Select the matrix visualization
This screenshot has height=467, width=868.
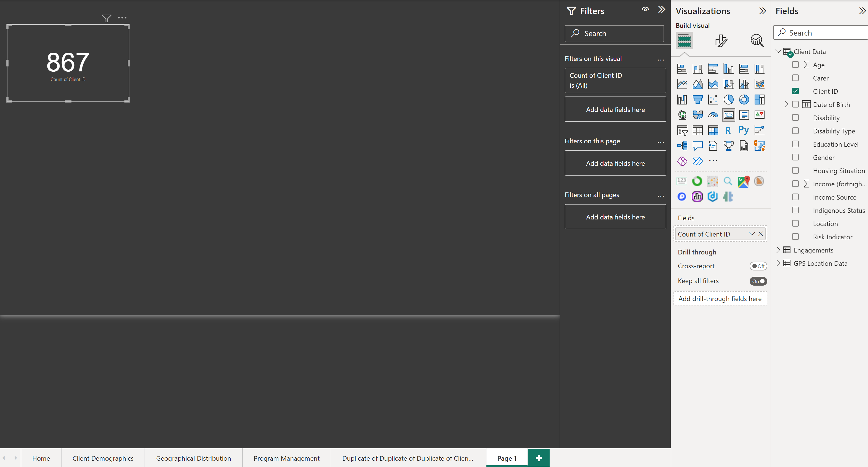coord(713,130)
